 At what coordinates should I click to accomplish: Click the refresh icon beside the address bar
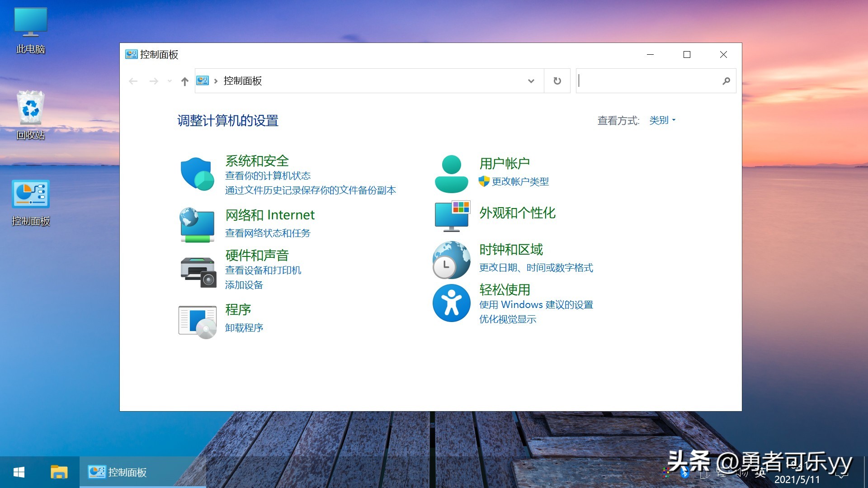pyautogui.click(x=557, y=81)
